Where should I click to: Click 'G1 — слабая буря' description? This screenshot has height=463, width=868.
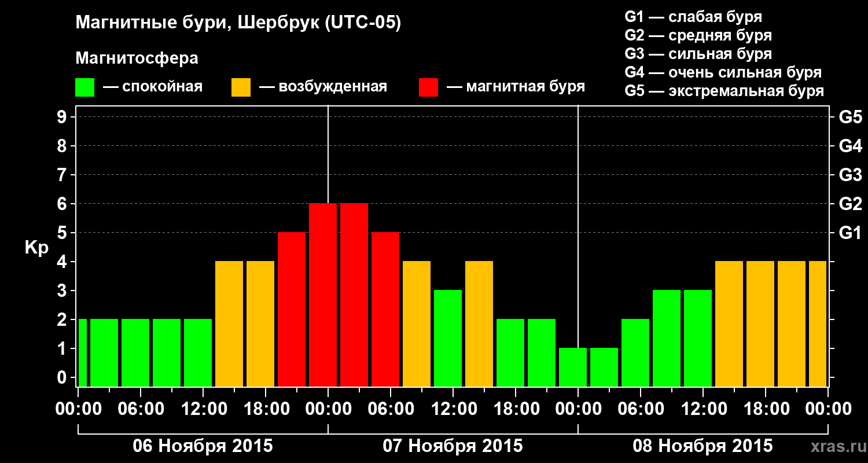693,17
